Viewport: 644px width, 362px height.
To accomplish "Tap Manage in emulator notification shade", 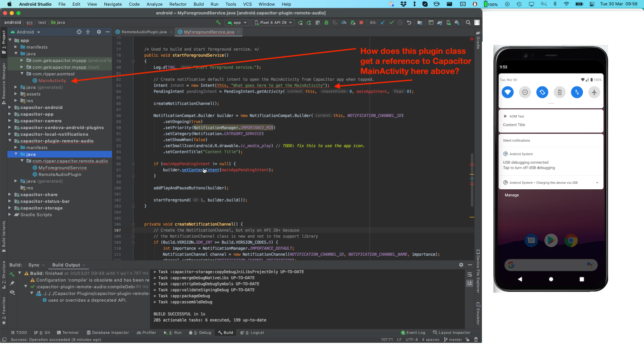I will click(x=512, y=195).
